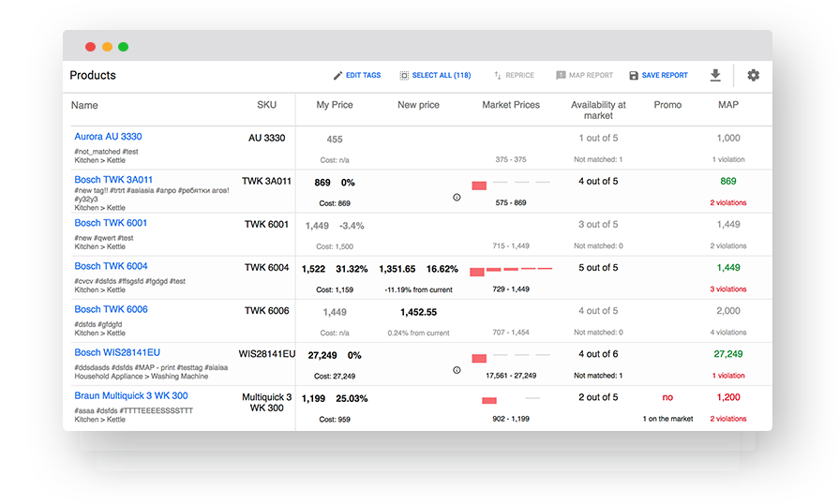This screenshot has height=504, width=839.
Task: Sort by Name column header
Action: [84, 105]
